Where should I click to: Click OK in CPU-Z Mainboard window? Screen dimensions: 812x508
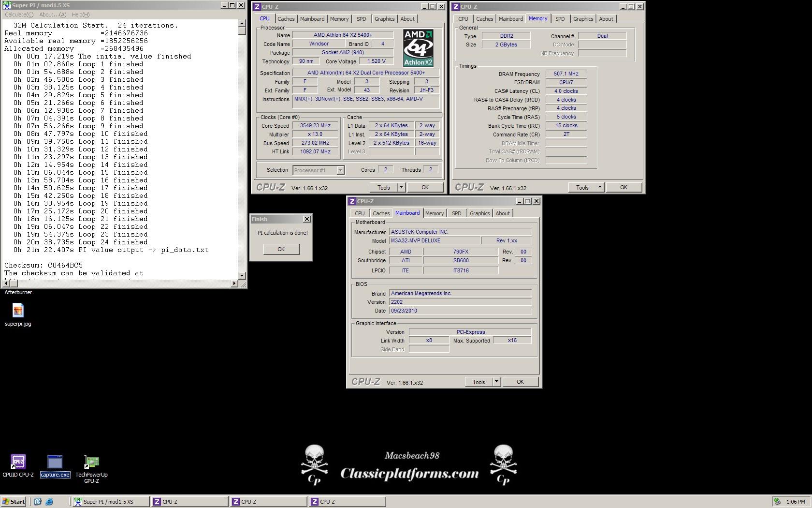pos(520,382)
